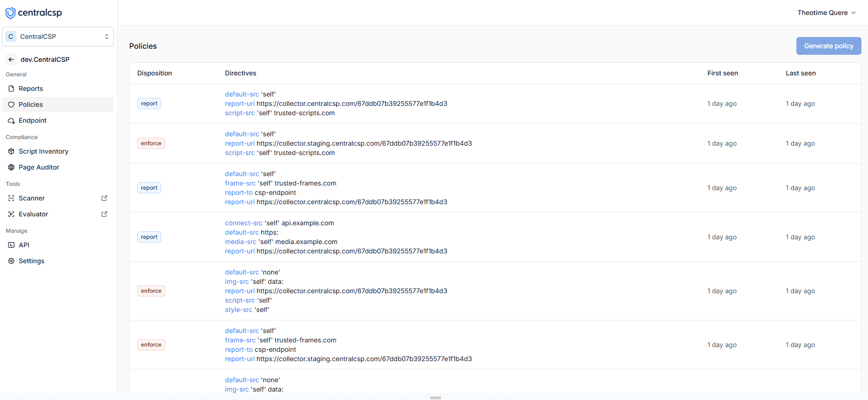This screenshot has height=400, width=868.
Task: Open external link icon next to Scanner
Action: tap(104, 198)
